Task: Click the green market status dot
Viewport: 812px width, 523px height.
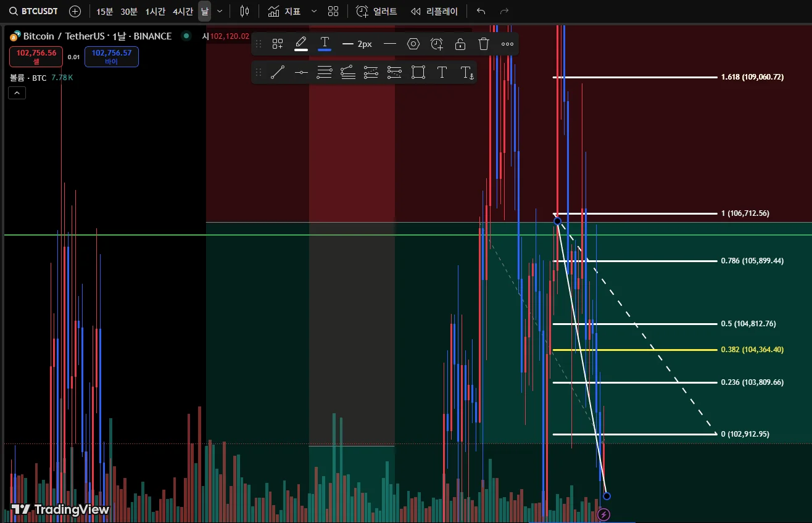Action: 186,36
